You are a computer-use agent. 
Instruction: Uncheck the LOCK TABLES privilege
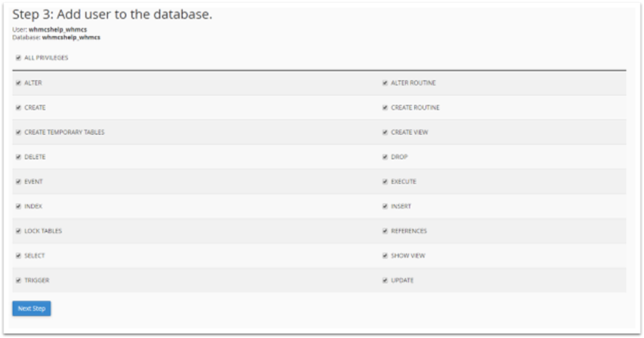[x=18, y=231]
